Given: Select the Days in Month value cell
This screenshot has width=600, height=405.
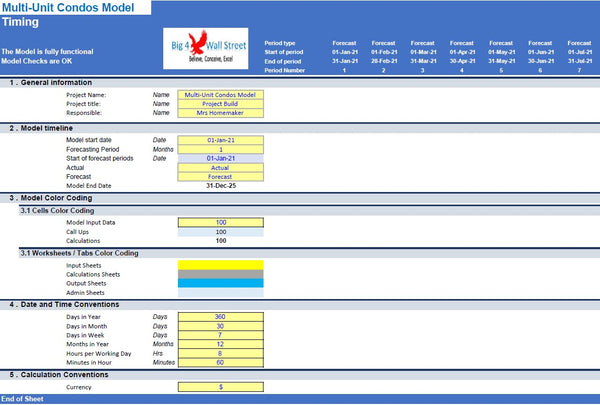Looking at the screenshot, I should click(220, 326).
